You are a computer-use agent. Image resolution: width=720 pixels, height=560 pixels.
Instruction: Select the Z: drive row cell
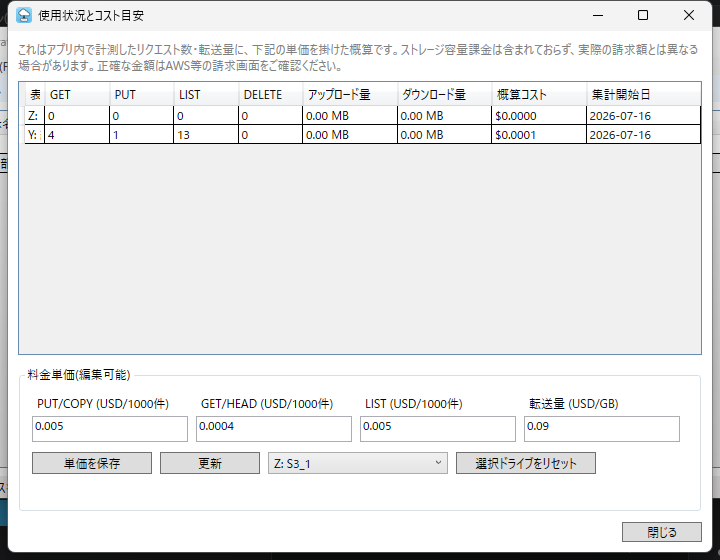pos(34,116)
